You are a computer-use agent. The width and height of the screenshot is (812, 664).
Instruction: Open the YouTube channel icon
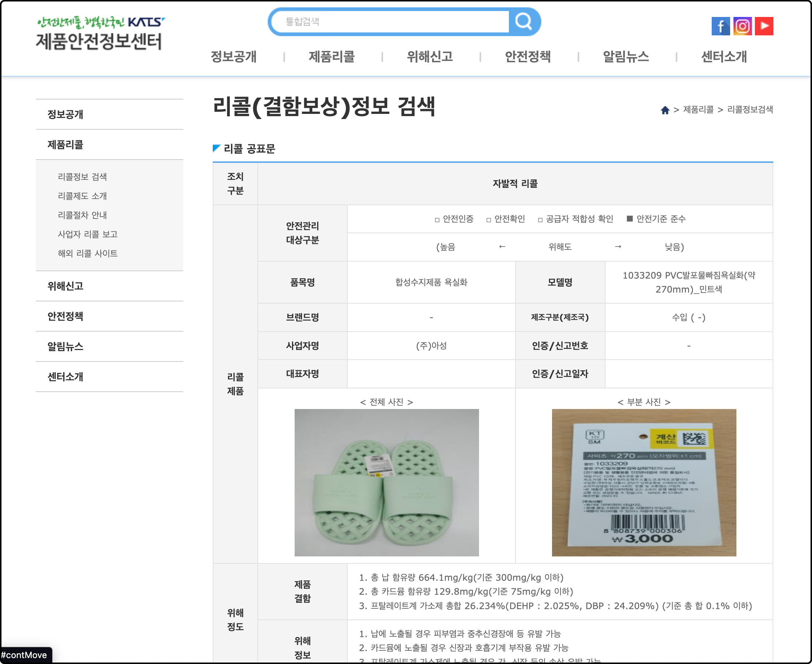(x=764, y=26)
